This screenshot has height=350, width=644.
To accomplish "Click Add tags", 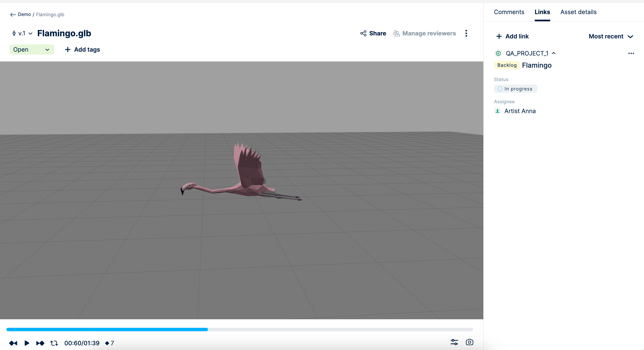I will 82,50.
